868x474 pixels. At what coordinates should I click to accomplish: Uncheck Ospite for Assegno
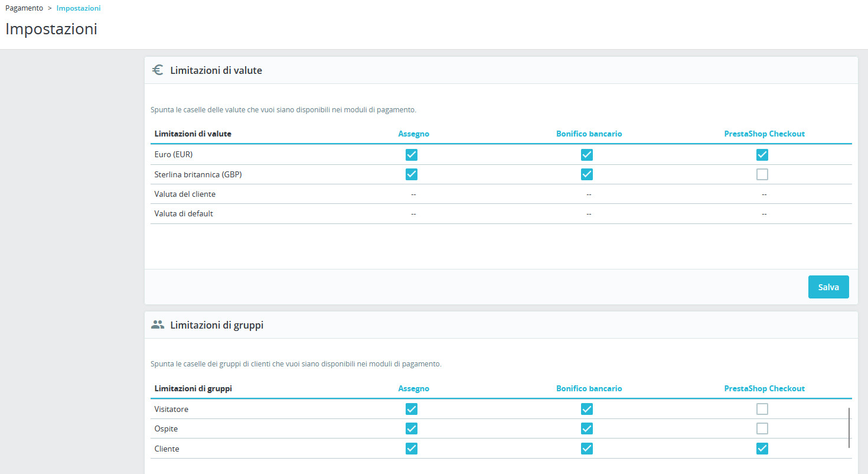[412, 428]
